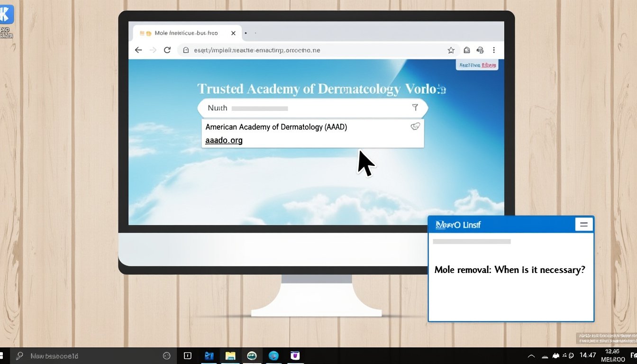Open the blue app icon after Task View
This screenshot has width=637, height=364.
209,355
